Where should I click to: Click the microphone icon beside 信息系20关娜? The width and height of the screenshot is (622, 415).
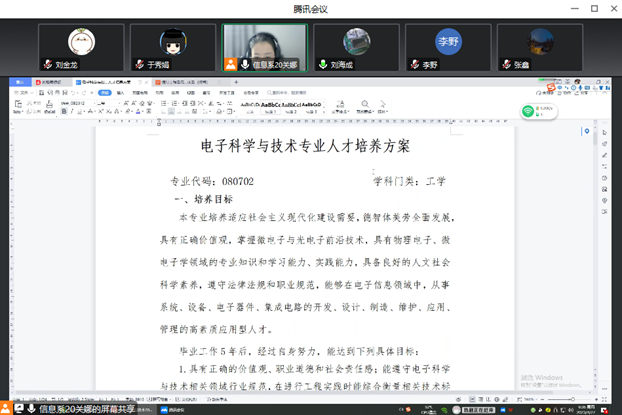tap(244, 64)
